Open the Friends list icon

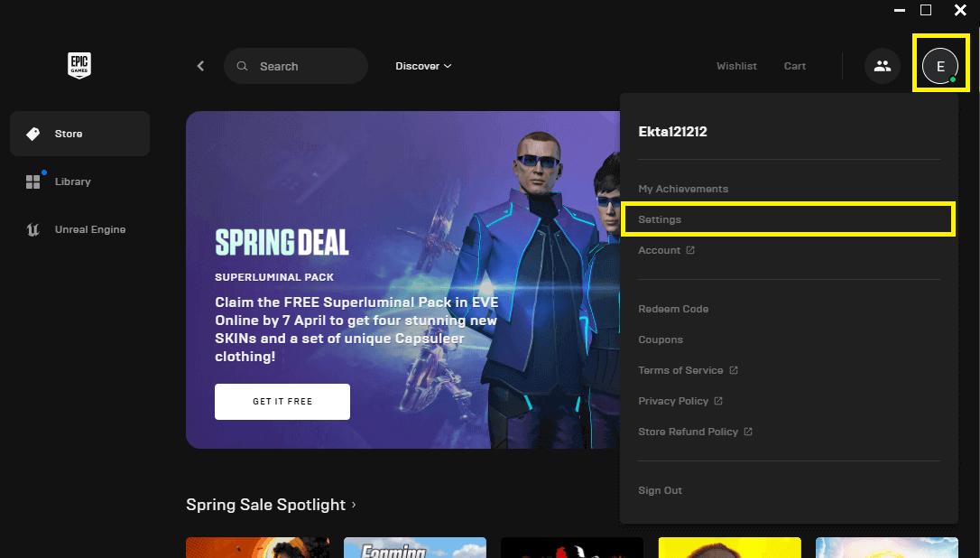click(x=882, y=66)
